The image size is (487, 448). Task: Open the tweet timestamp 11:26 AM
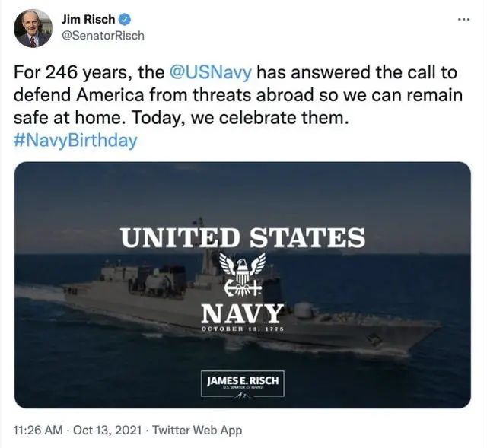click(40, 430)
